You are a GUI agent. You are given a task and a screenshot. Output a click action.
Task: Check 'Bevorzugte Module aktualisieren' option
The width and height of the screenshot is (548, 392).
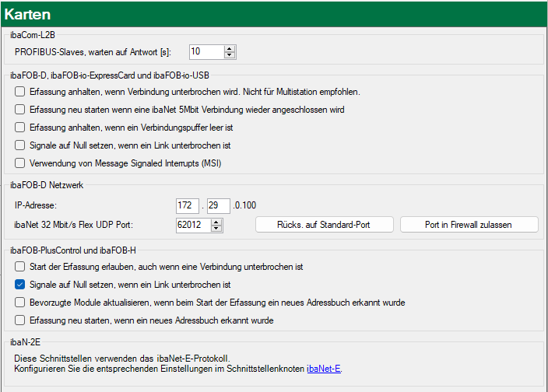(x=20, y=303)
